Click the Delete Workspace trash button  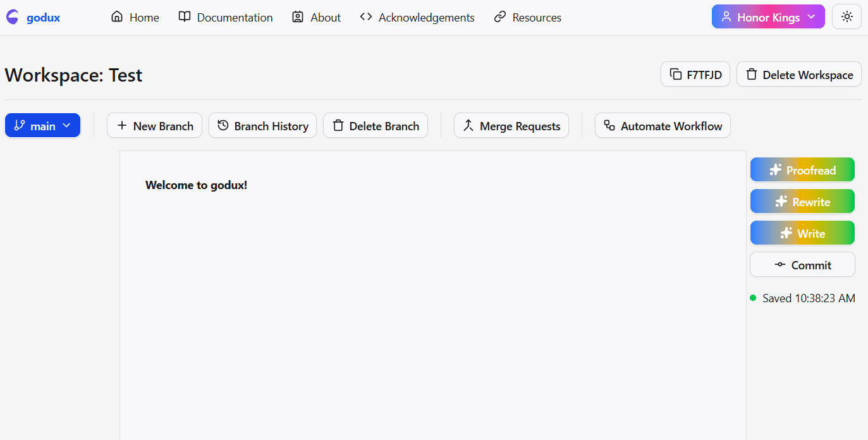(x=799, y=75)
